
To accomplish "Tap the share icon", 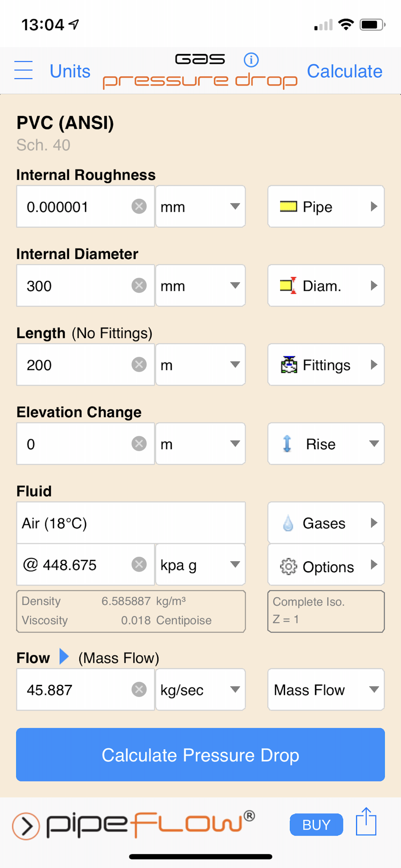I will pos(366,822).
